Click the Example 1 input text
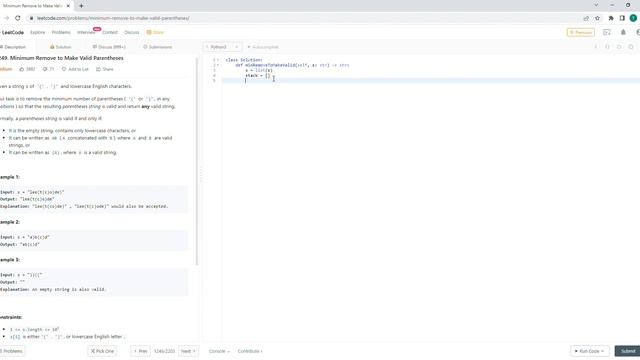The height and width of the screenshot is (360, 640). tap(32, 192)
